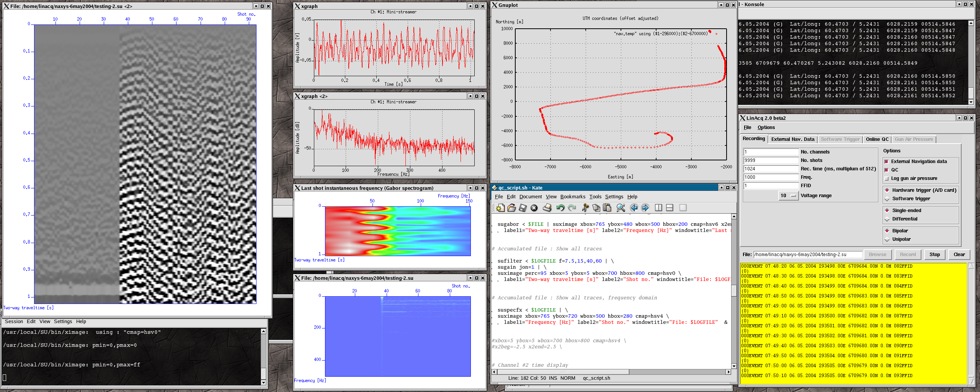Click the File path field in LinAcq
The image size is (980, 392).
point(808,255)
